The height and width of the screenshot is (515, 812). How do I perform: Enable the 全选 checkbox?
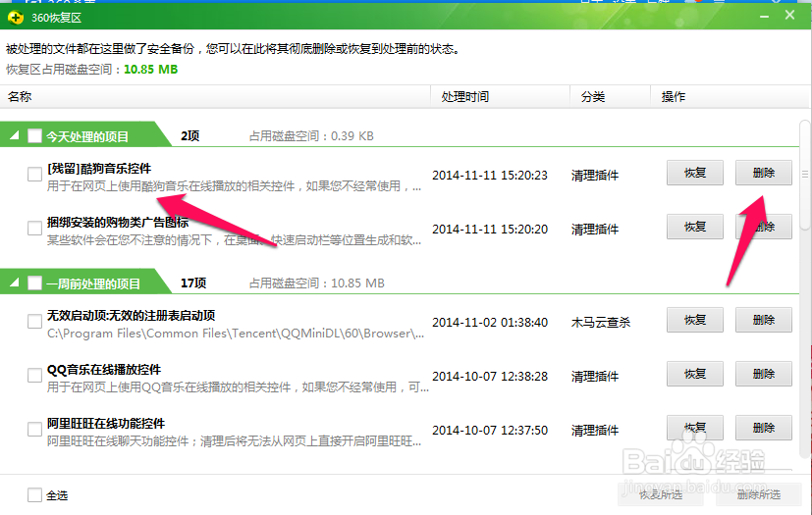34,494
